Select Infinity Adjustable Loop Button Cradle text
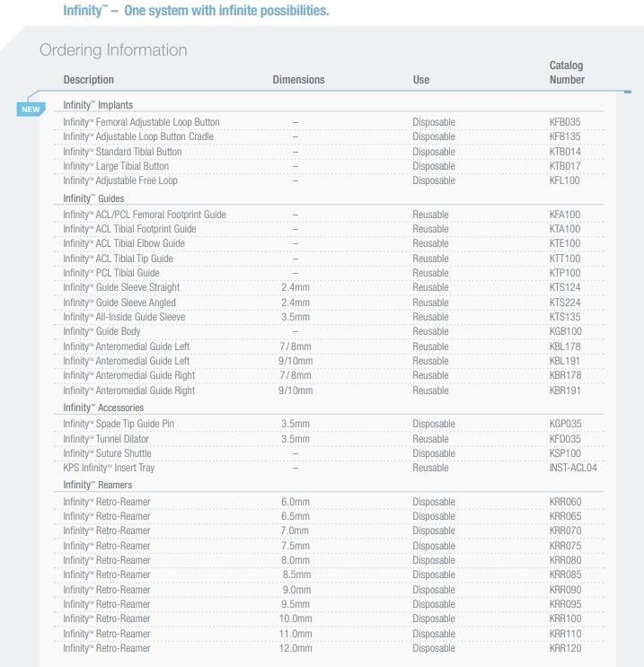644x667 pixels. tap(138, 136)
